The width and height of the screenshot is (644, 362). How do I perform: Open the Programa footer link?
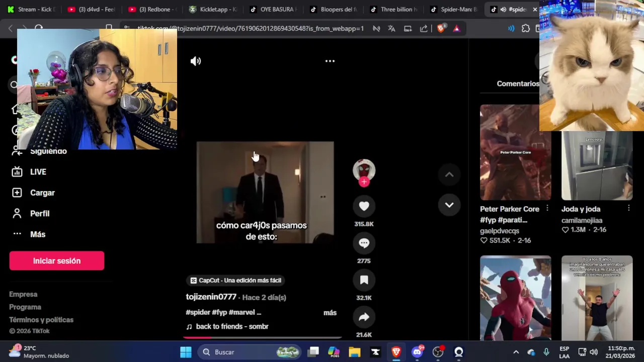pyautogui.click(x=25, y=307)
